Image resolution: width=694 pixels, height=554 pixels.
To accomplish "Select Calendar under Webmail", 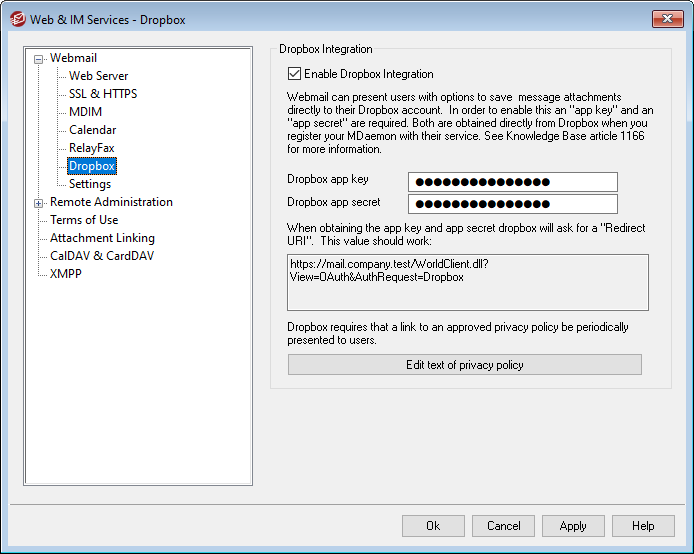I will click(92, 130).
